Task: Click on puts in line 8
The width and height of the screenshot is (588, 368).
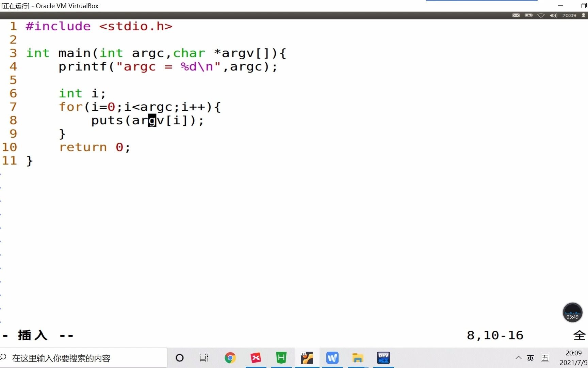Action: (107, 120)
